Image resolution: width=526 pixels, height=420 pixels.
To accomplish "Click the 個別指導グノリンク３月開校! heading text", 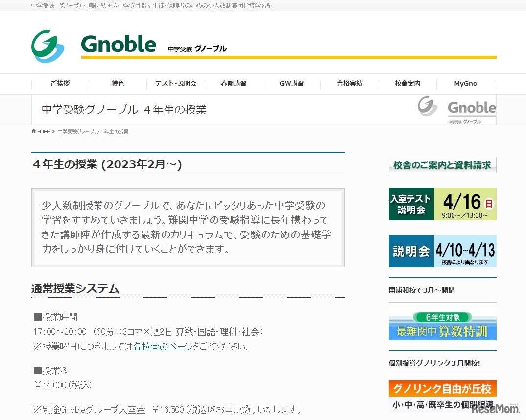I will [x=434, y=363].
